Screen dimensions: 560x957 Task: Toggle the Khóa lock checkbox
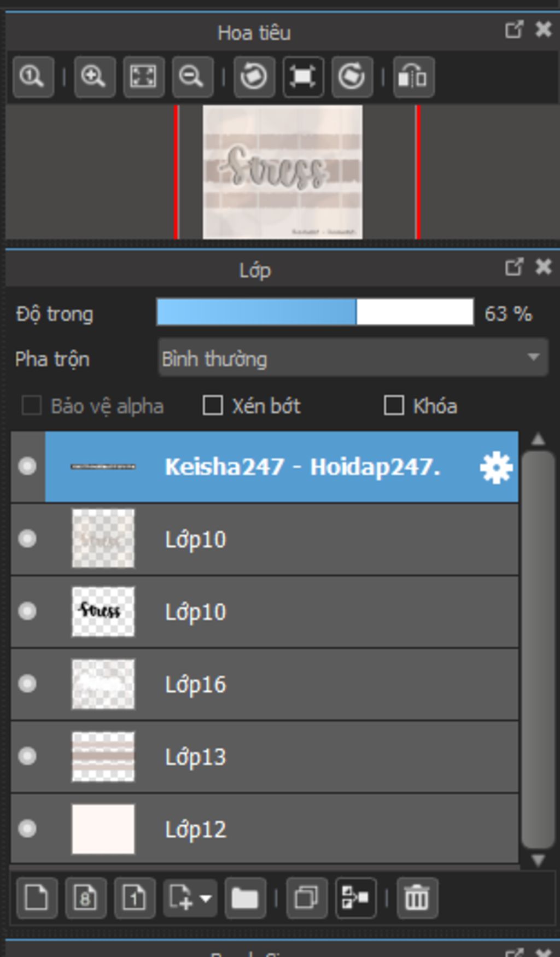coord(394,406)
